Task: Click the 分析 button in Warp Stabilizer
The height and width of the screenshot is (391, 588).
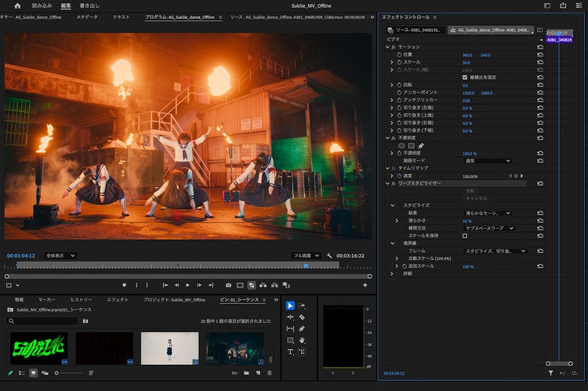Action: (x=470, y=190)
